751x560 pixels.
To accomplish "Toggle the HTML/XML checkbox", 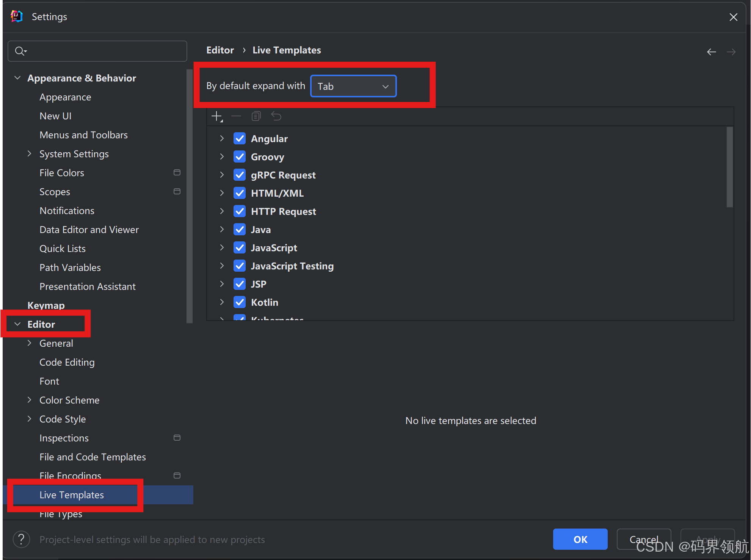I will [x=240, y=193].
